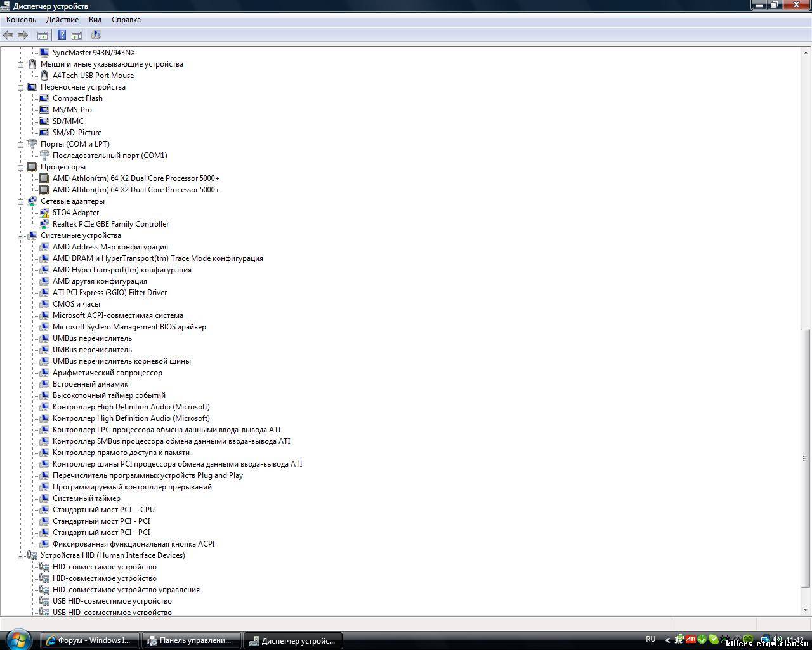The width and height of the screenshot is (812, 650).
Task: Select AMD другая конфигурация row
Action: pyautogui.click(x=100, y=281)
